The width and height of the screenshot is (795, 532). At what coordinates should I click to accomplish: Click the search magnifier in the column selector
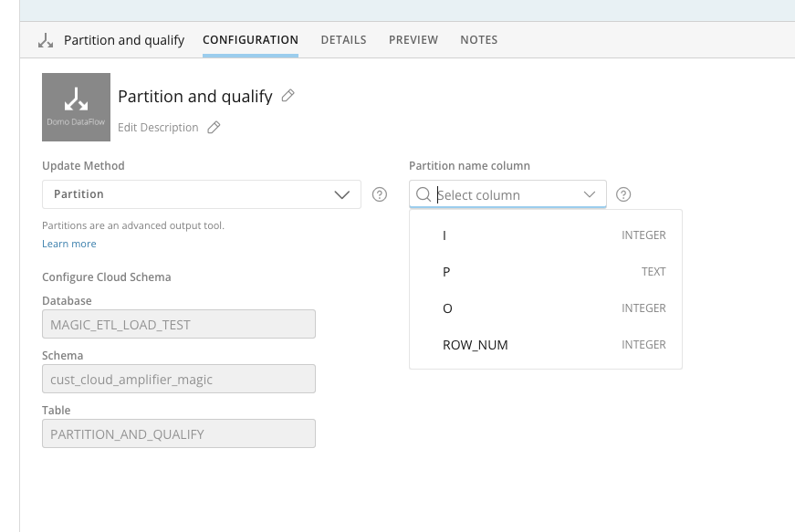[x=424, y=194]
